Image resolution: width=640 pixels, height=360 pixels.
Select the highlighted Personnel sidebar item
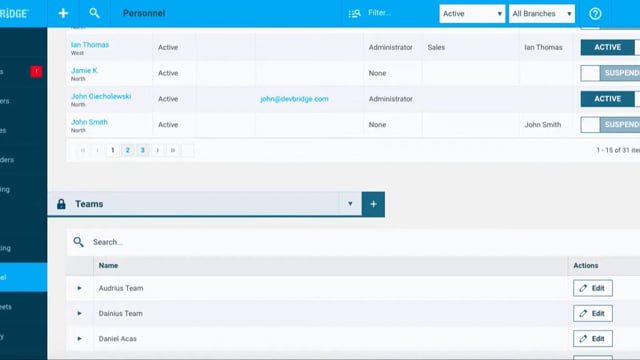pyautogui.click(x=23, y=277)
